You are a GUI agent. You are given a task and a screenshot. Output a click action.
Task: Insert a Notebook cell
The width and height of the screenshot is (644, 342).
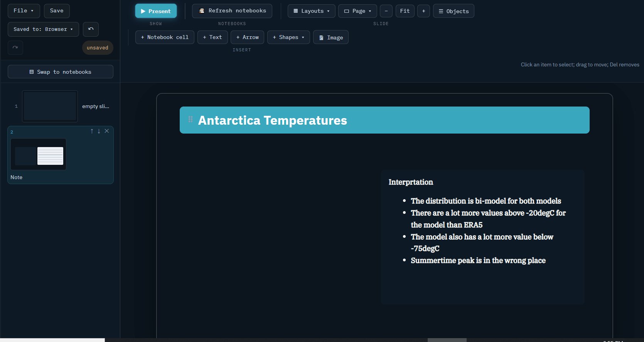coord(165,37)
